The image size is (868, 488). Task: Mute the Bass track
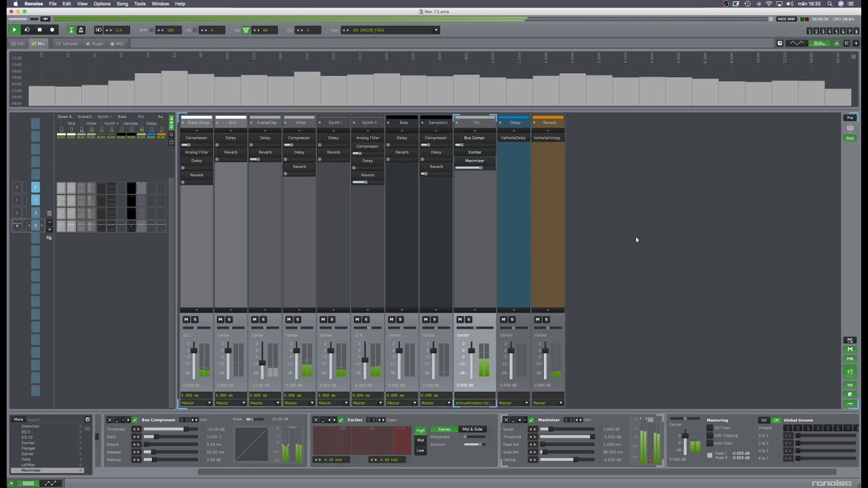pos(391,319)
